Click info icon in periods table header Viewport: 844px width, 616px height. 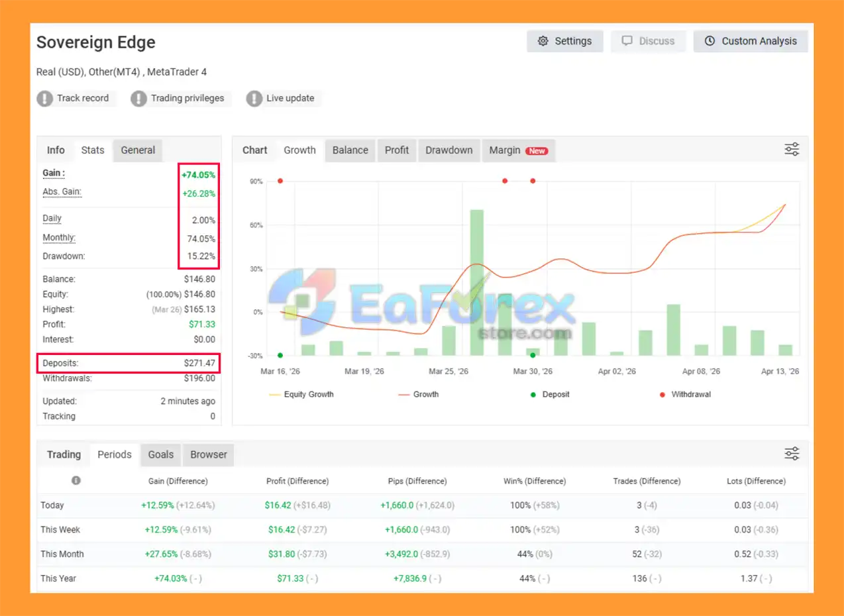tap(76, 481)
